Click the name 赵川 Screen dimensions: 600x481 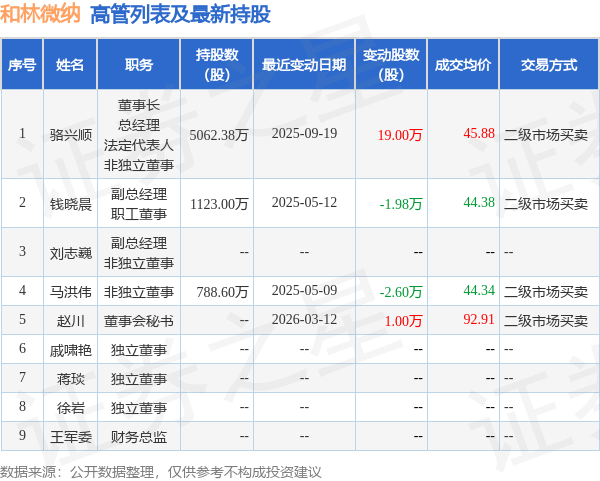tap(71, 321)
